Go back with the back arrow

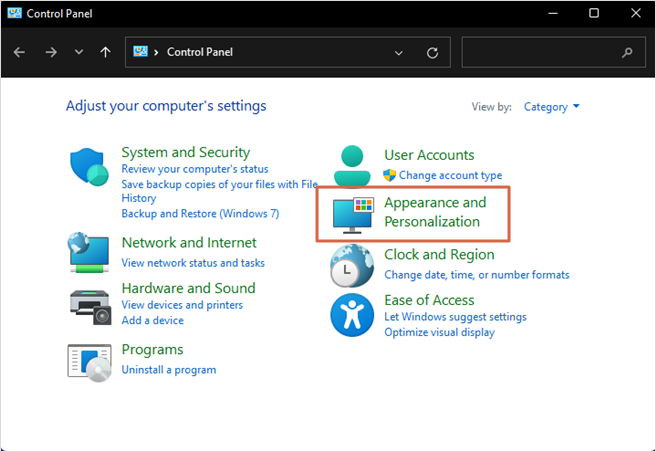pos(19,52)
